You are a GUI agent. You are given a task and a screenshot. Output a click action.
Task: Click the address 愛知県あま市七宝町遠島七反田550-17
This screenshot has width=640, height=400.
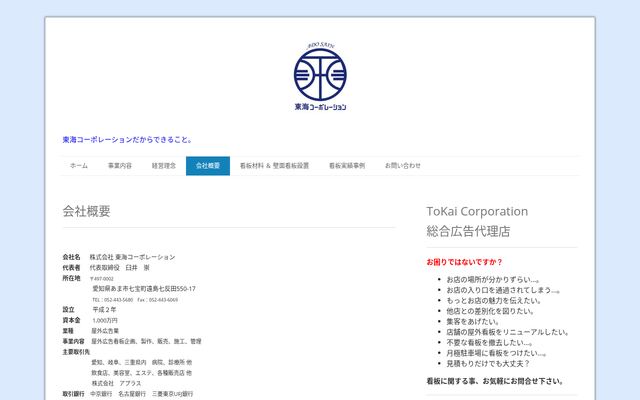pyautogui.click(x=144, y=289)
